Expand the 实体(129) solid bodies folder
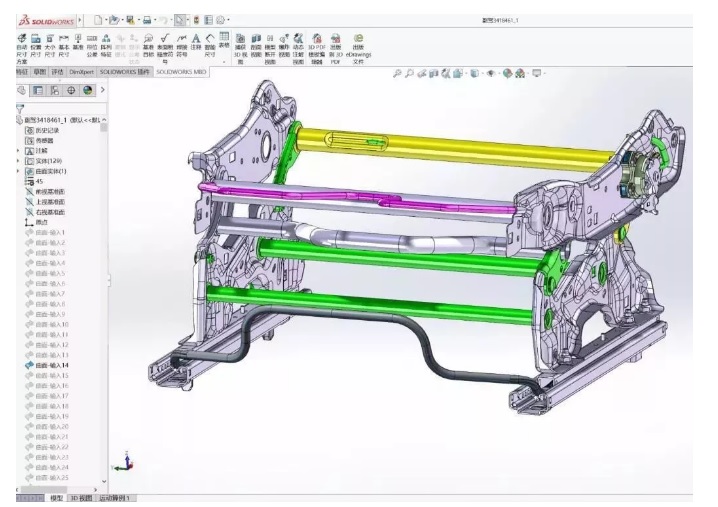Viewport: 718px width, 507px height. 17,161
